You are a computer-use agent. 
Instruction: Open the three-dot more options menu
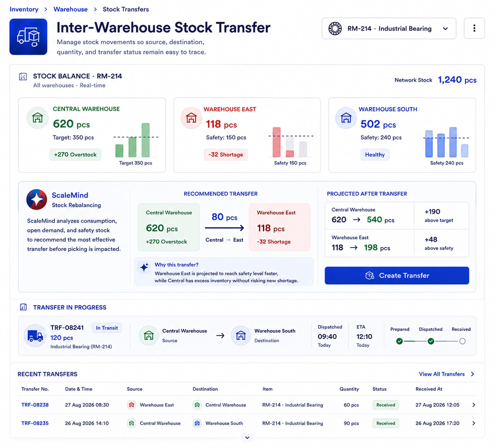(474, 28)
